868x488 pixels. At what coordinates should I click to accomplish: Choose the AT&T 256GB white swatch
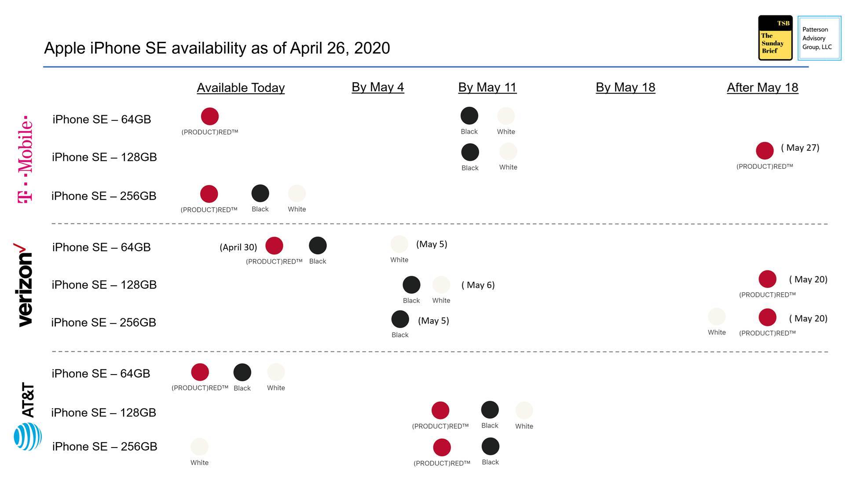pos(199,447)
